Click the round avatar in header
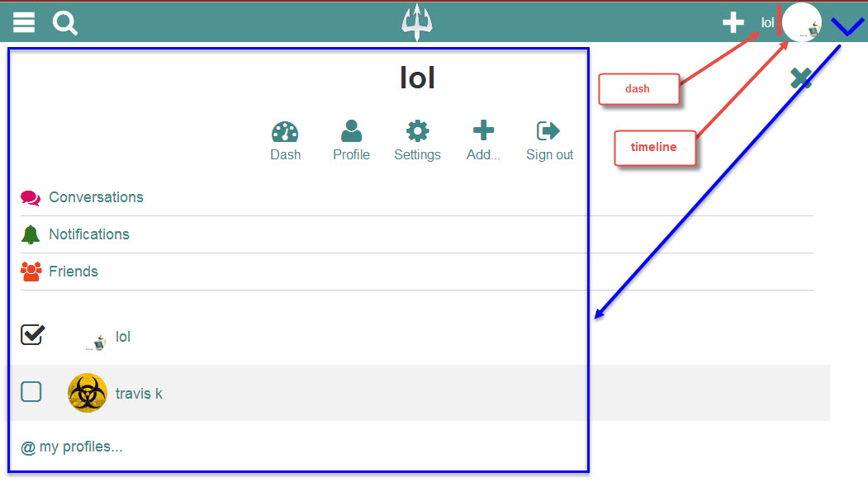868x501 pixels. pyautogui.click(x=802, y=22)
